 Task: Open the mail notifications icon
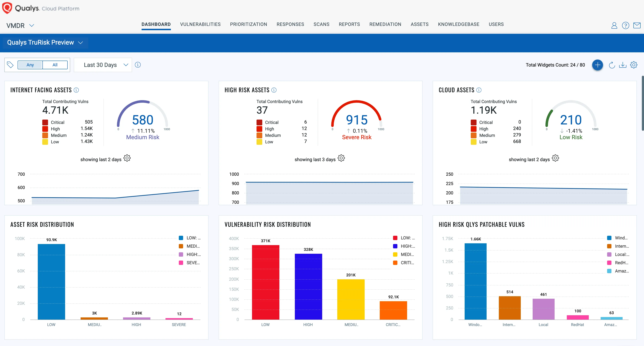[x=637, y=25]
